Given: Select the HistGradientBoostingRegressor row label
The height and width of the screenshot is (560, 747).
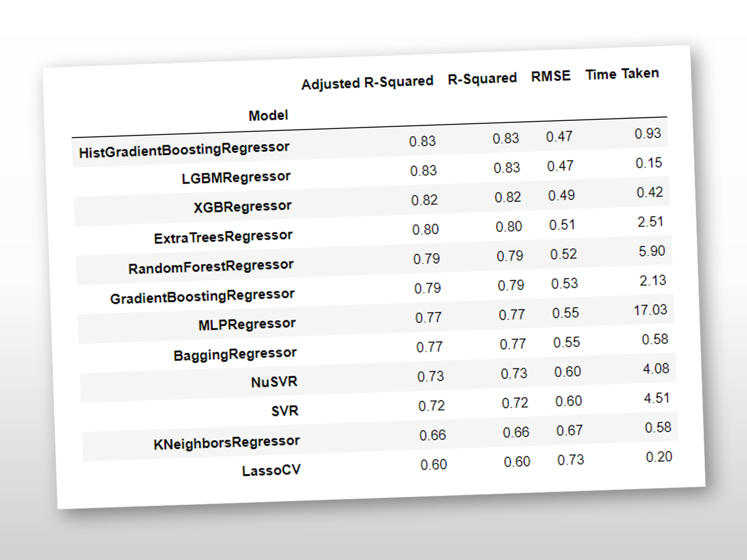Looking at the screenshot, I should 184,150.
